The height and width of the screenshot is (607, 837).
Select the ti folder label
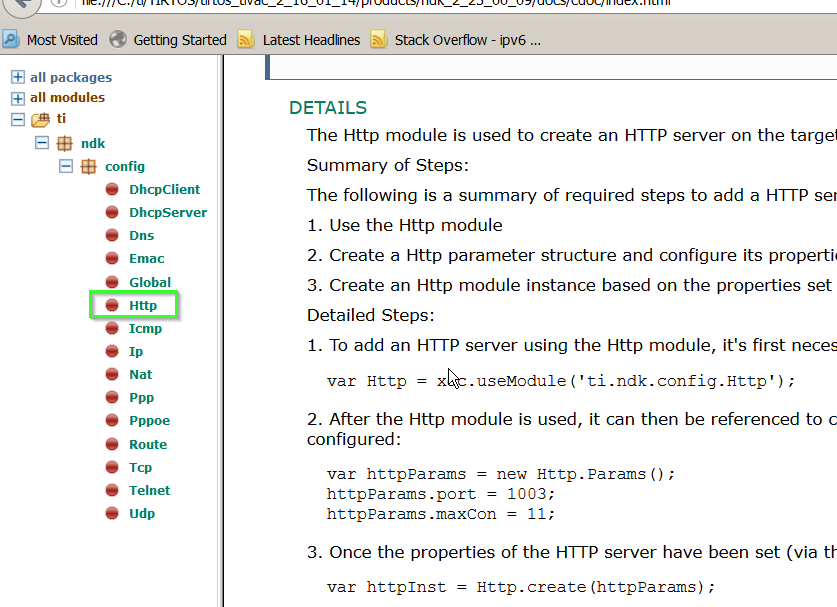(61, 118)
